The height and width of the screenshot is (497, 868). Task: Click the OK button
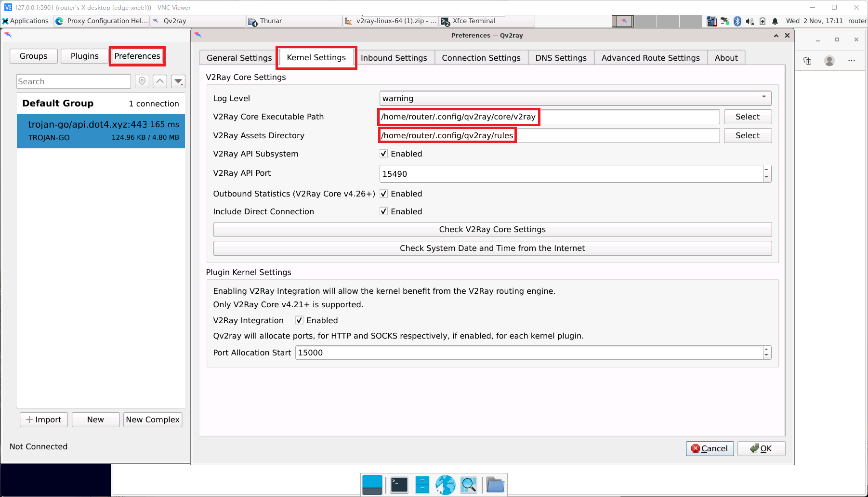[761, 448]
